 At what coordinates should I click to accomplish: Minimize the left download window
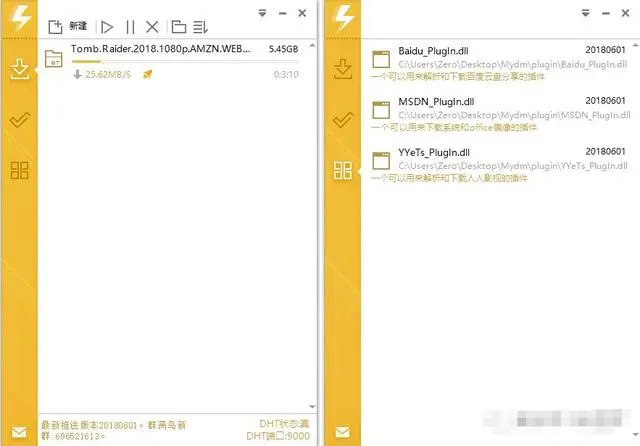click(282, 13)
